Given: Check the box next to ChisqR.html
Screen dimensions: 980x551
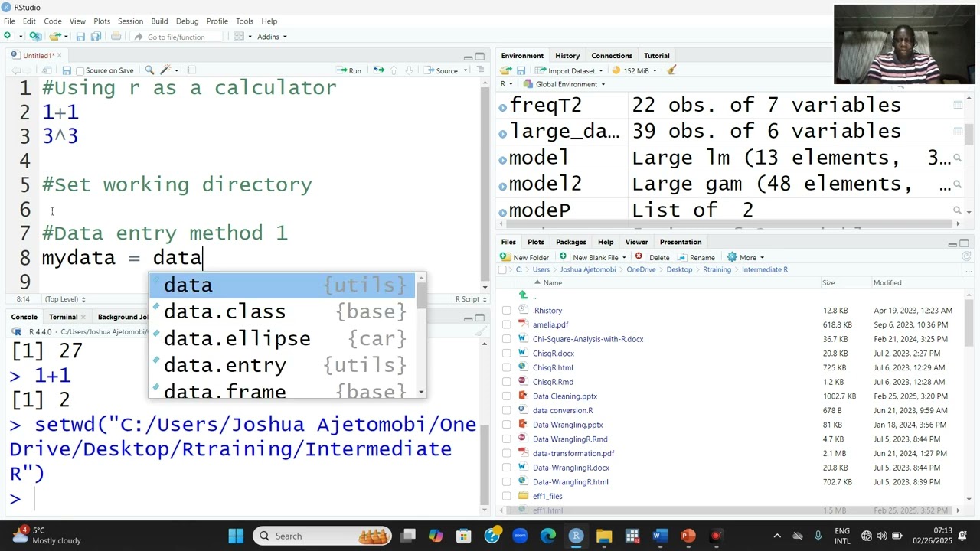Looking at the screenshot, I should [506, 367].
